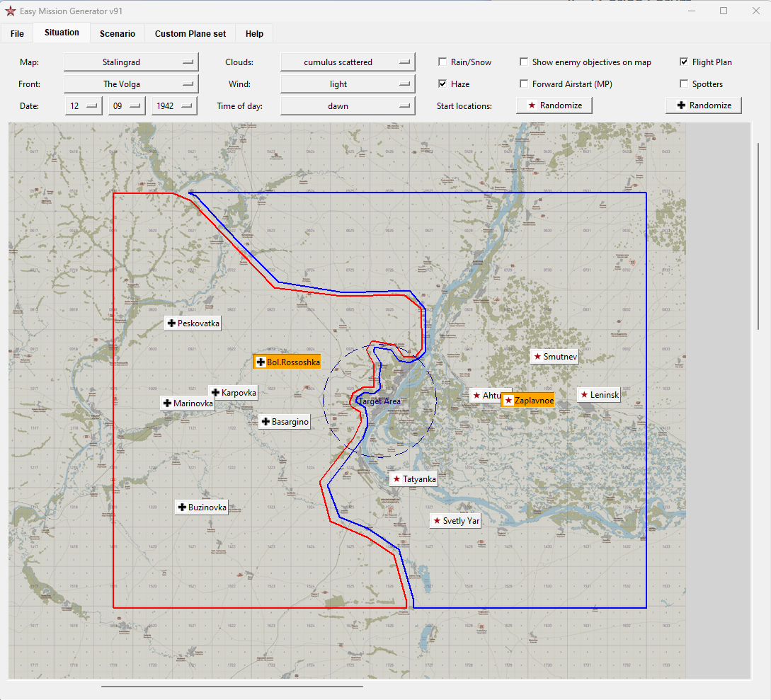
Task: Randomize the start locations
Action: click(x=554, y=105)
